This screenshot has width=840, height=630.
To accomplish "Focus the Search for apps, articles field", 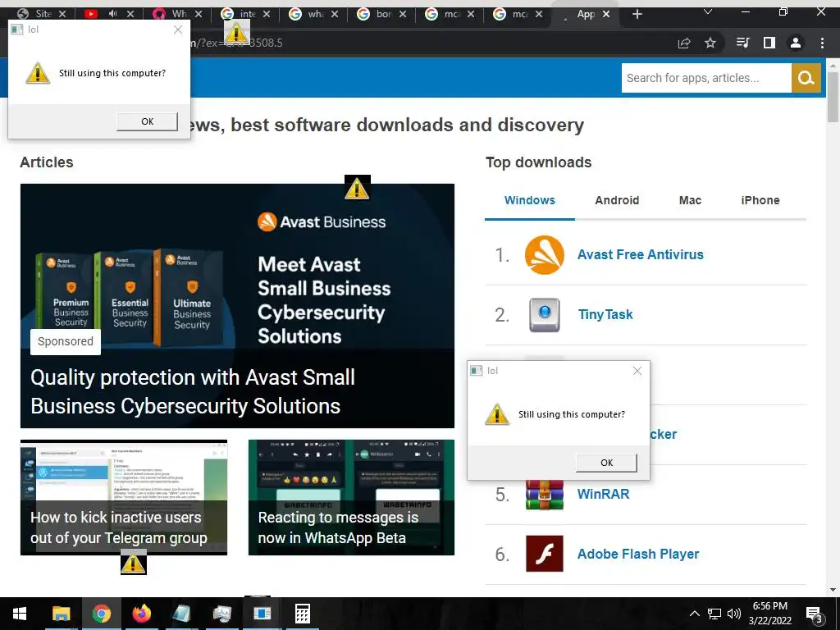I will tap(706, 78).
